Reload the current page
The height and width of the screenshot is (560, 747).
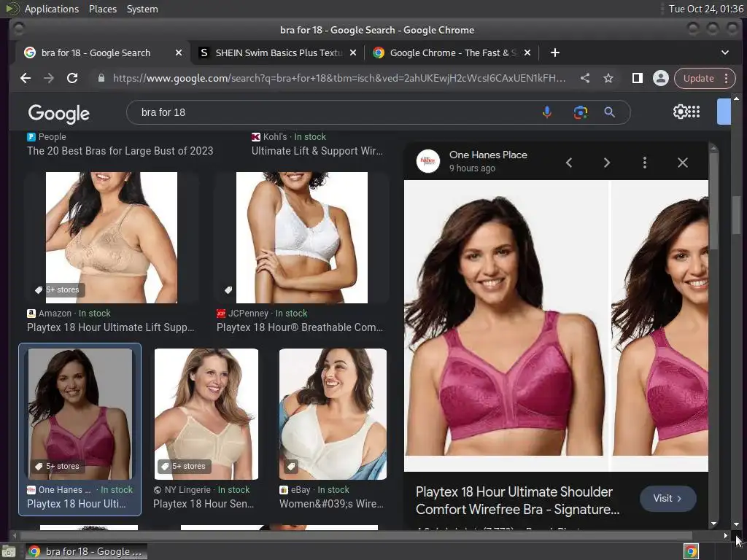click(72, 78)
